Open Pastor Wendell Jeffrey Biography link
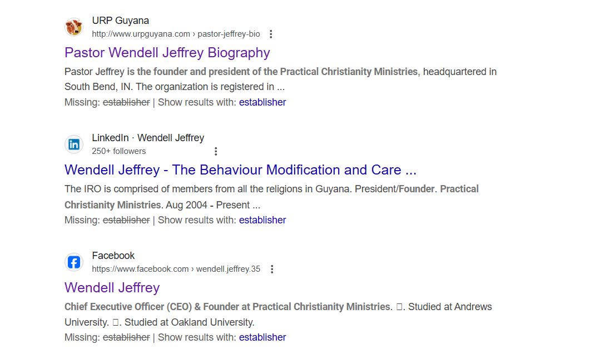Image resolution: width=595 pixels, height=364 pixels. click(x=167, y=53)
